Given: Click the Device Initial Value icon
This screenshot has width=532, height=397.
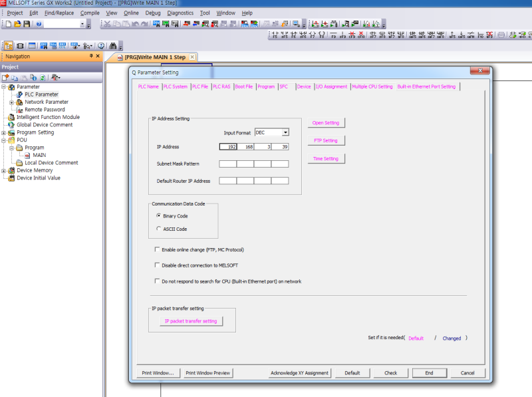Looking at the screenshot, I should click(x=11, y=178).
